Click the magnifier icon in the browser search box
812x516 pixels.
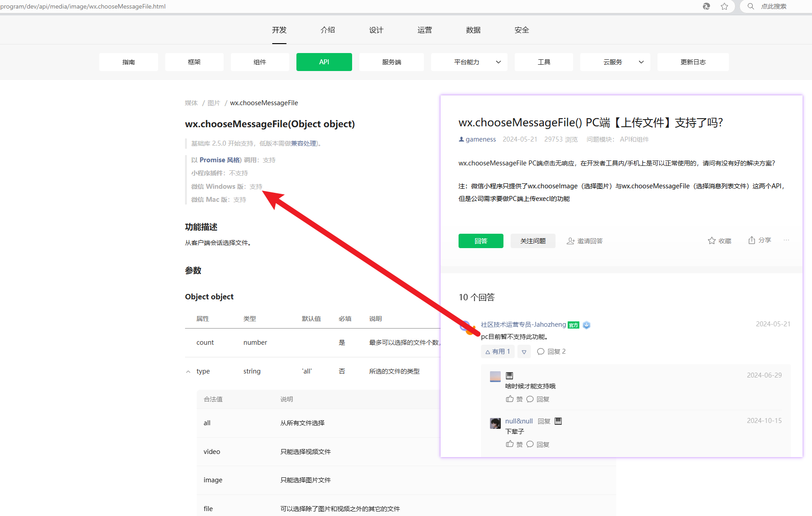click(750, 6)
